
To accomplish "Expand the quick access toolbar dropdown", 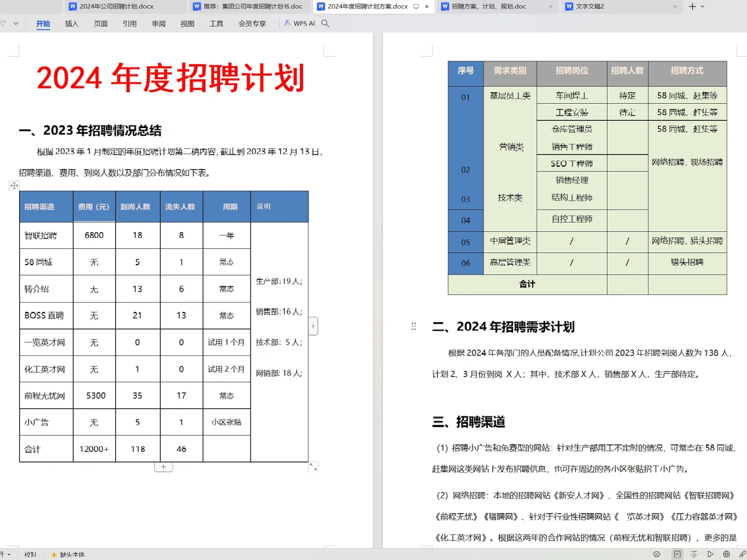I will (x=16, y=23).
